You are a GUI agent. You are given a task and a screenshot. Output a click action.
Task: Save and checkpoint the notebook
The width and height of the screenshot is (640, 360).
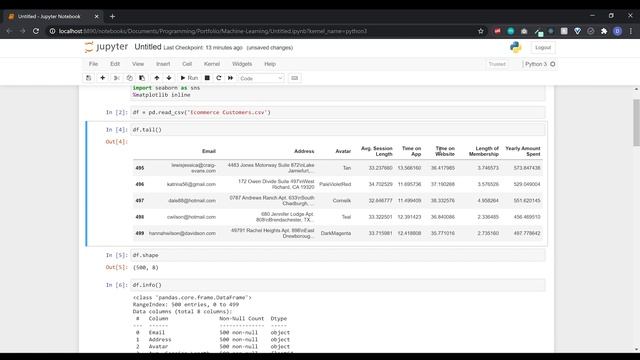click(x=89, y=78)
